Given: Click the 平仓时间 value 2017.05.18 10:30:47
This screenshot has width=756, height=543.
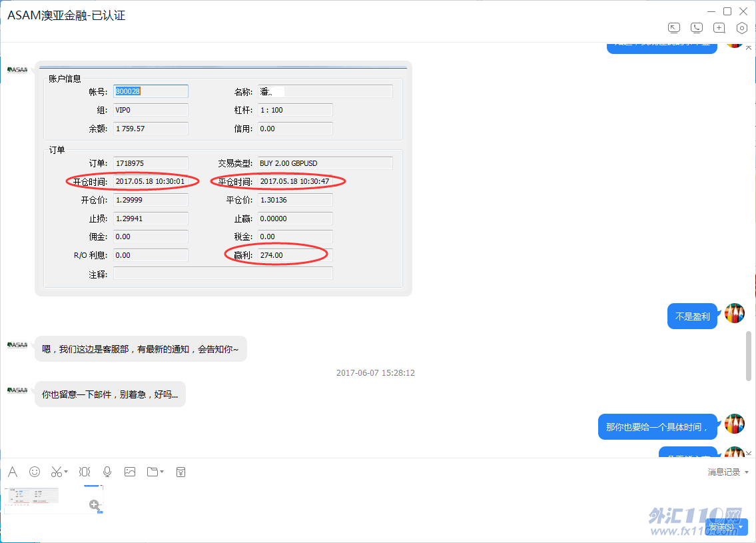Looking at the screenshot, I should 295,181.
